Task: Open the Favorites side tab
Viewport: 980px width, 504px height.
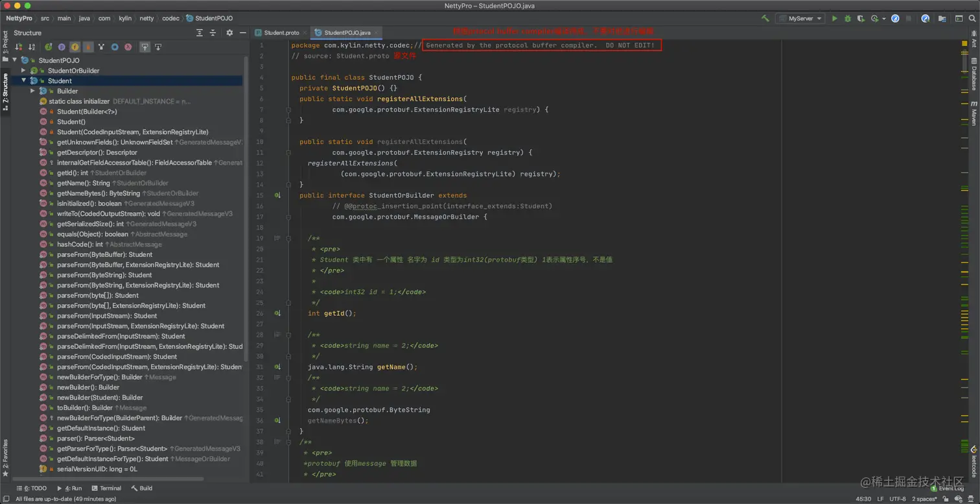Action: pyautogui.click(x=5, y=458)
